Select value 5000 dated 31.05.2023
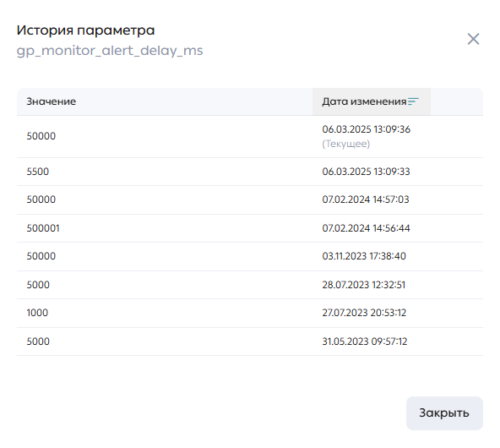The image size is (500, 448). (38, 341)
